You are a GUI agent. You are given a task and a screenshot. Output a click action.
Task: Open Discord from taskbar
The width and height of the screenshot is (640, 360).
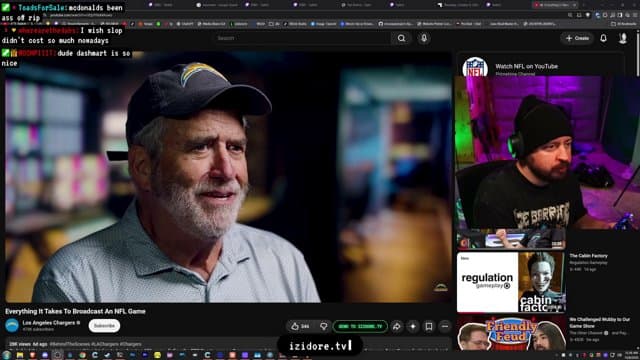pos(45,356)
